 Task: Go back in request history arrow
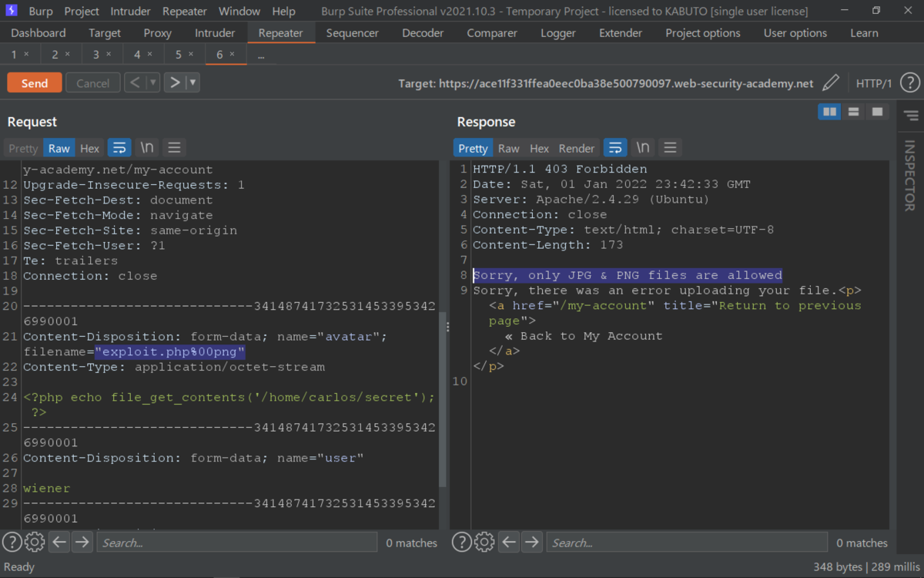pos(135,82)
